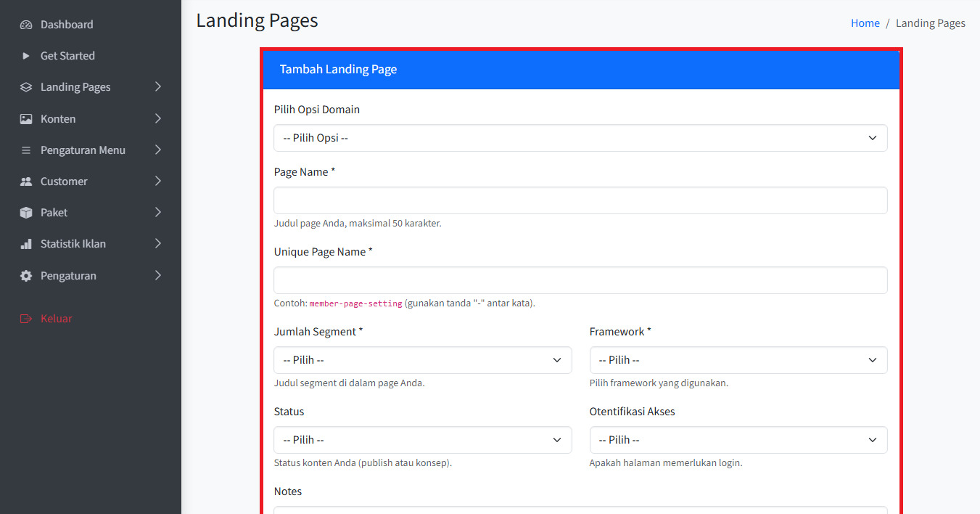The width and height of the screenshot is (980, 514).
Task: Click the Home breadcrumb link
Action: click(865, 23)
